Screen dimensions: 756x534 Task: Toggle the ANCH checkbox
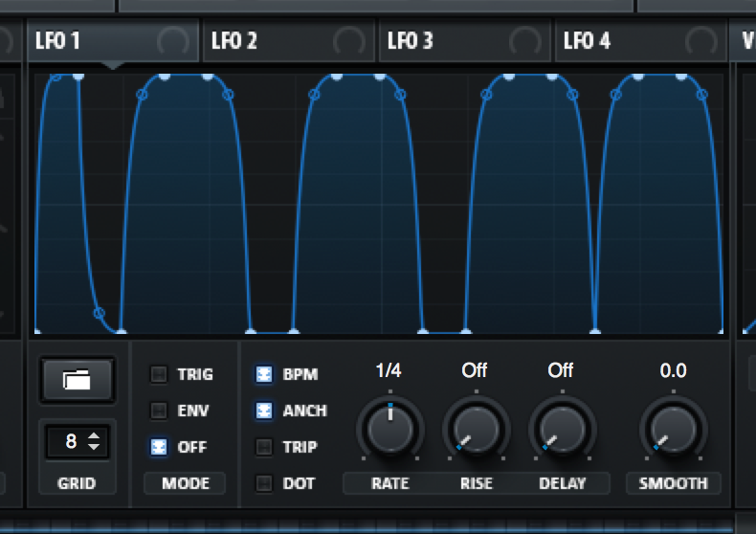264,411
